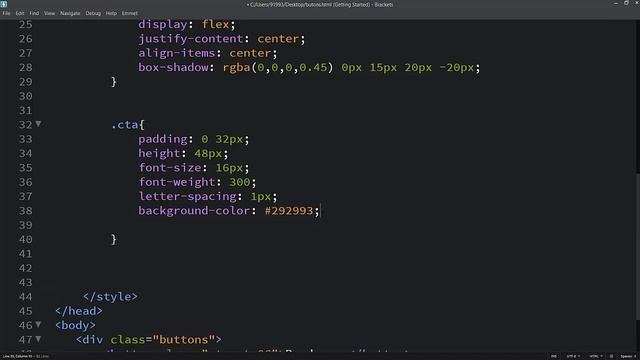Image resolution: width=640 pixels, height=360 pixels.
Task: Click the Line and Column cursor info
Action: click(x=18, y=356)
